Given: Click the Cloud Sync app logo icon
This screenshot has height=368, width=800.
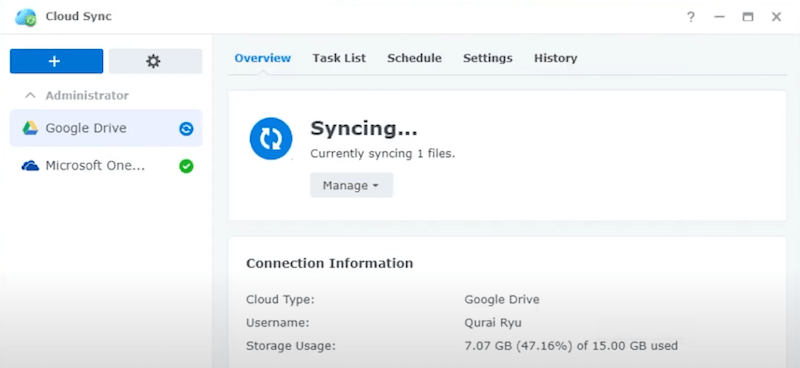Looking at the screenshot, I should (26, 17).
